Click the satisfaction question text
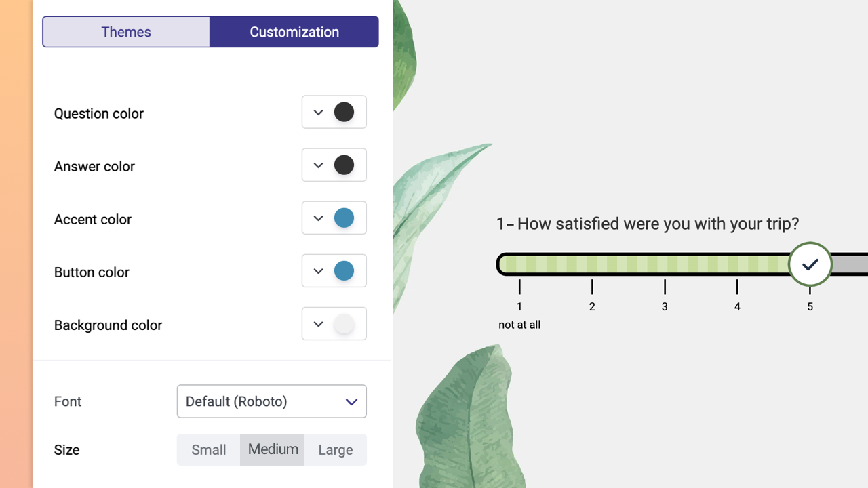The height and width of the screenshot is (488, 868). pyautogui.click(x=649, y=224)
